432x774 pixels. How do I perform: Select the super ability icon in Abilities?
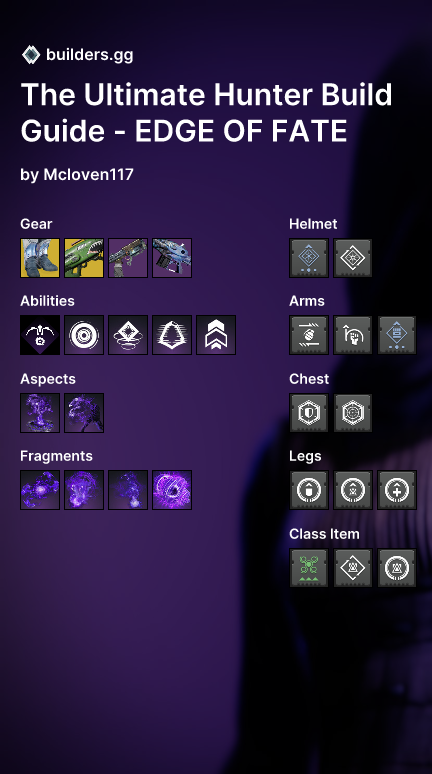coord(40,335)
